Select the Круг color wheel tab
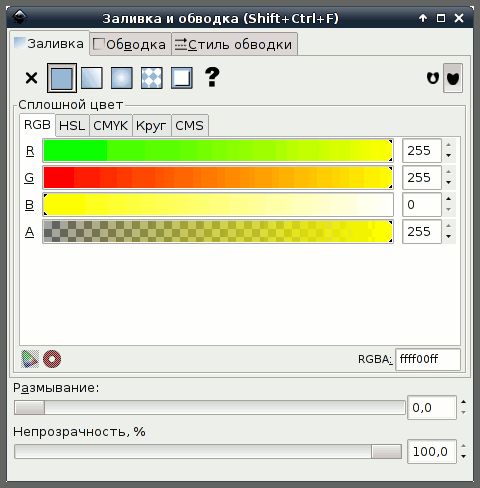This screenshot has width=480, height=488. tap(152, 126)
